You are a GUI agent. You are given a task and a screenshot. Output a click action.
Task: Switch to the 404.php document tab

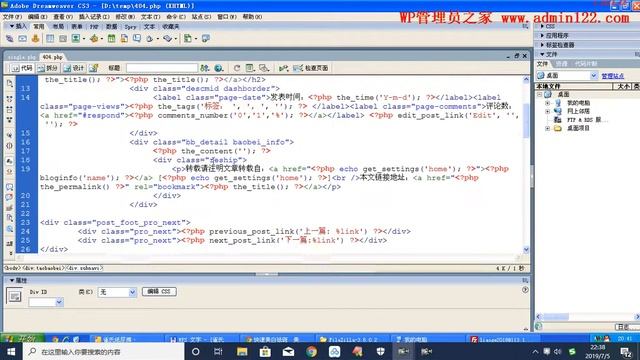coord(53,57)
